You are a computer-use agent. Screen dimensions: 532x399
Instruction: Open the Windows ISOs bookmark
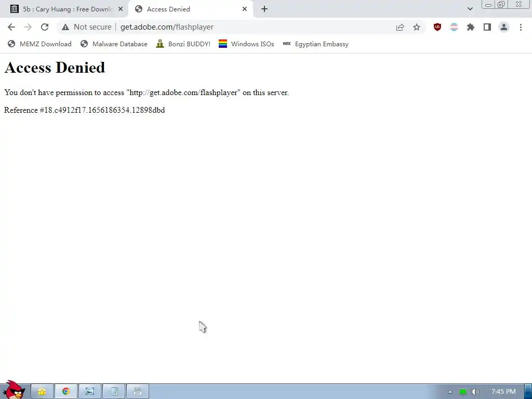[246, 44]
